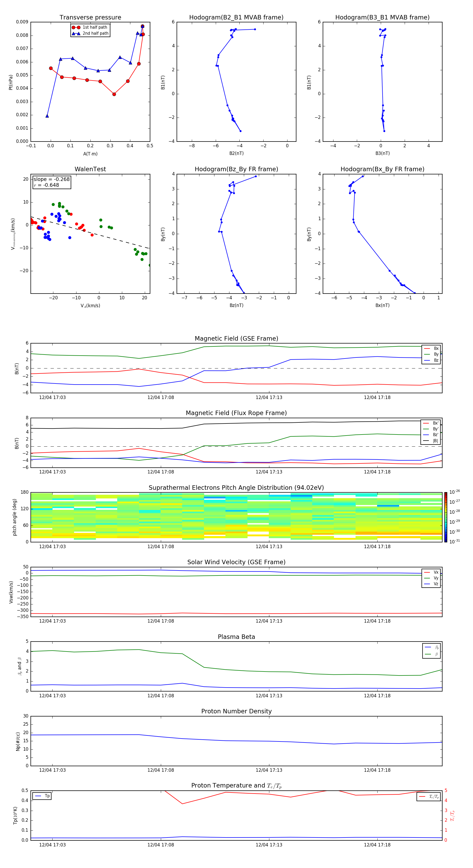This screenshot has height=868, width=473.
Task: Click the "10^-31" colorbar tick label
Action: [455, 542]
